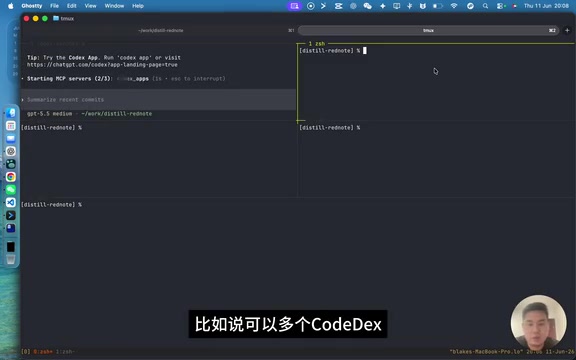Open the Edit menu
This screenshot has width=576, height=360.
pyautogui.click(x=72, y=6)
